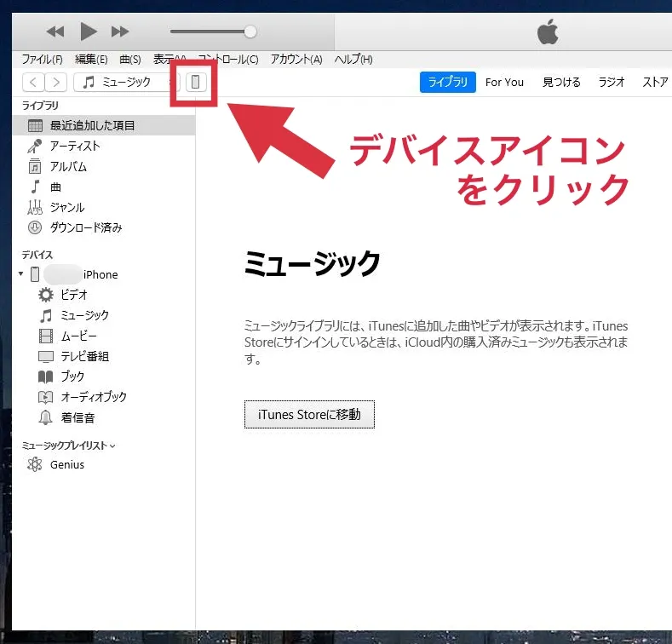Image resolution: width=672 pixels, height=644 pixels.
Task: Open Genius playlist
Action: (x=66, y=464)
